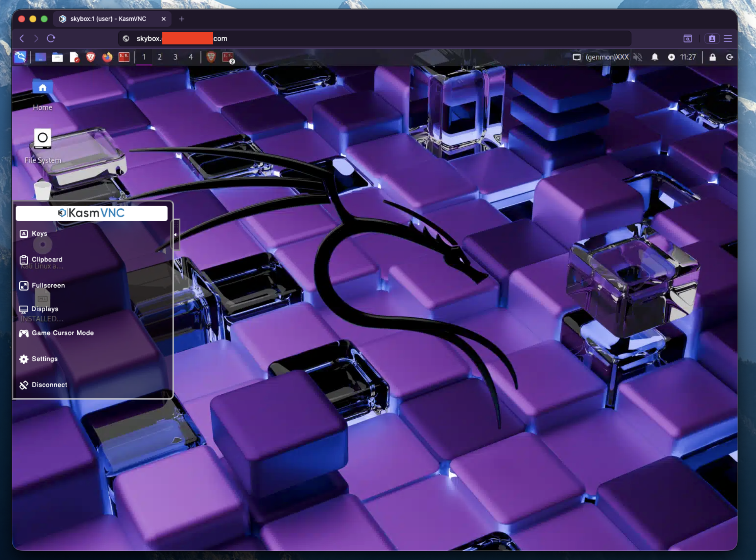Screen dimensions: 756x560
Task: Focus the running Brave window in taskbar
Action: click(211, 57)
